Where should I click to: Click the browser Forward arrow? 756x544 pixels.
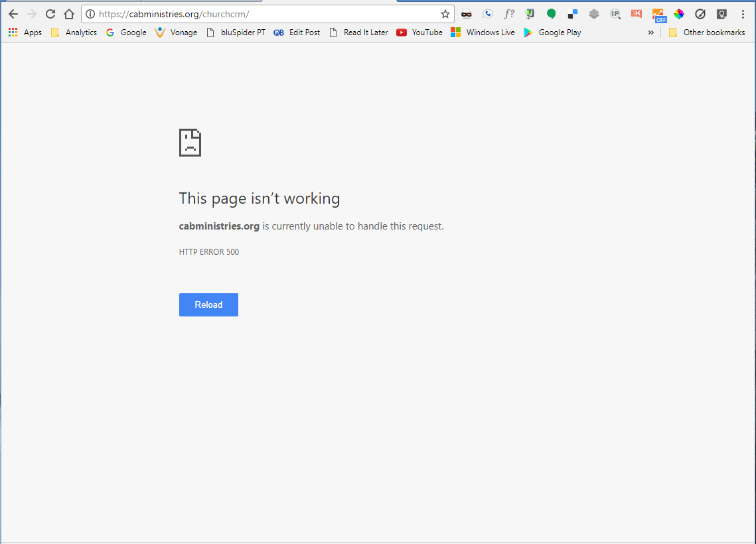tap(32, 14)
